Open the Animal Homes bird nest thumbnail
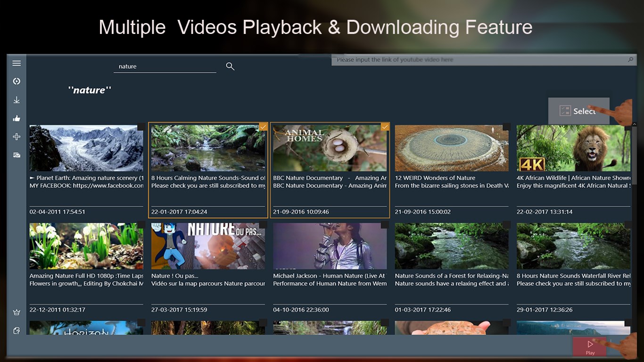 coord(330,148)
